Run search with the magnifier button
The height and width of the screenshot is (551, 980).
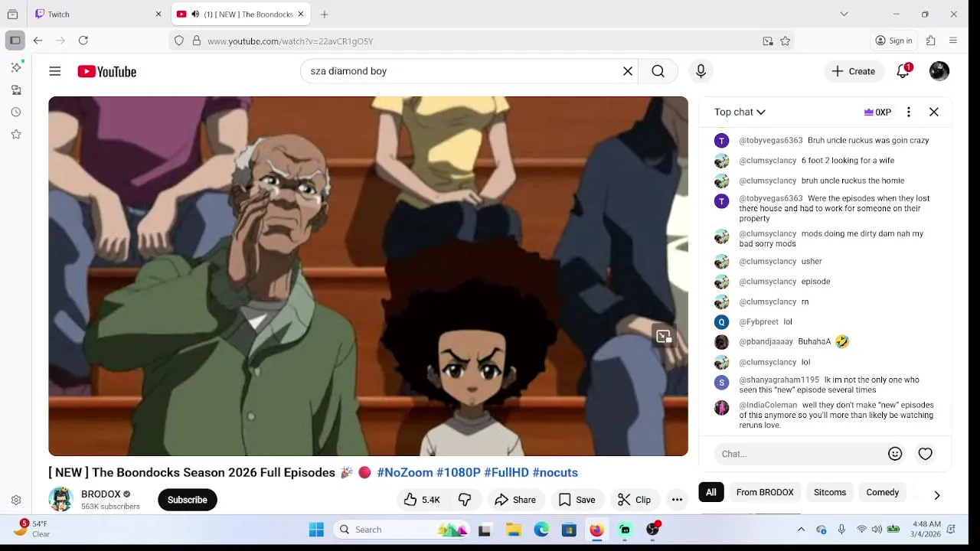point(658,71)
